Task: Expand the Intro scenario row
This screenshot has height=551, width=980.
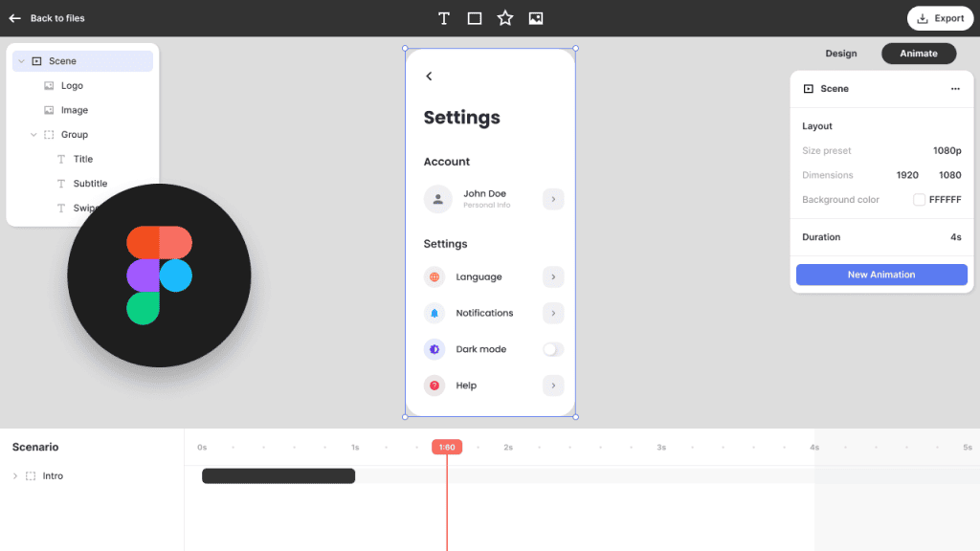Action: click(x=15, y=476)
